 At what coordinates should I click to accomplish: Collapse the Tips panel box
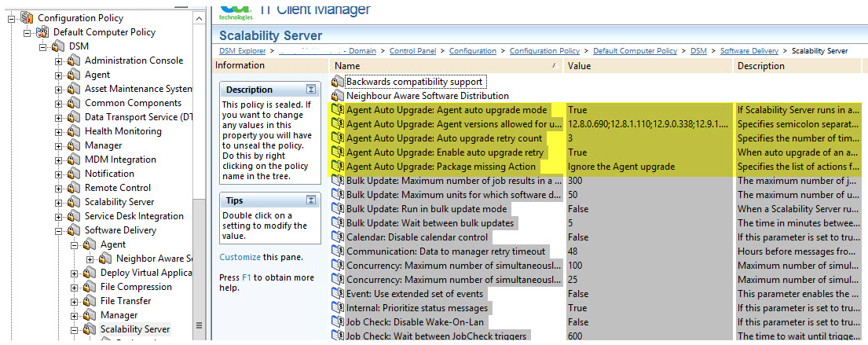click(311, 200)
